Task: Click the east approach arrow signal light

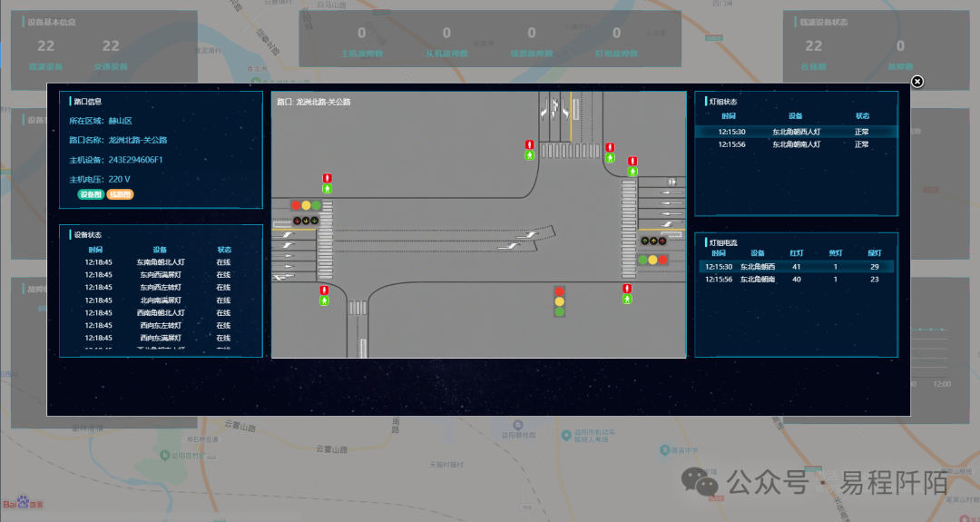Action: (653, 241)
